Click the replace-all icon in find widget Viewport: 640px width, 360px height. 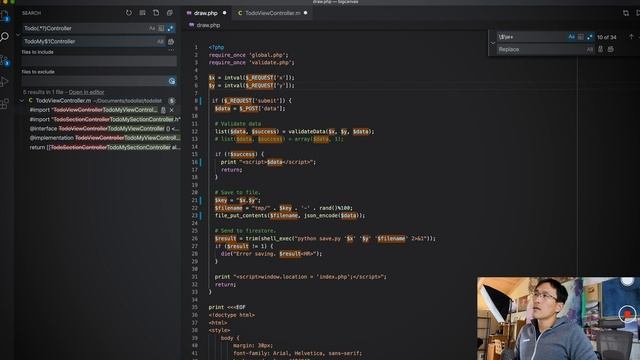611,49
